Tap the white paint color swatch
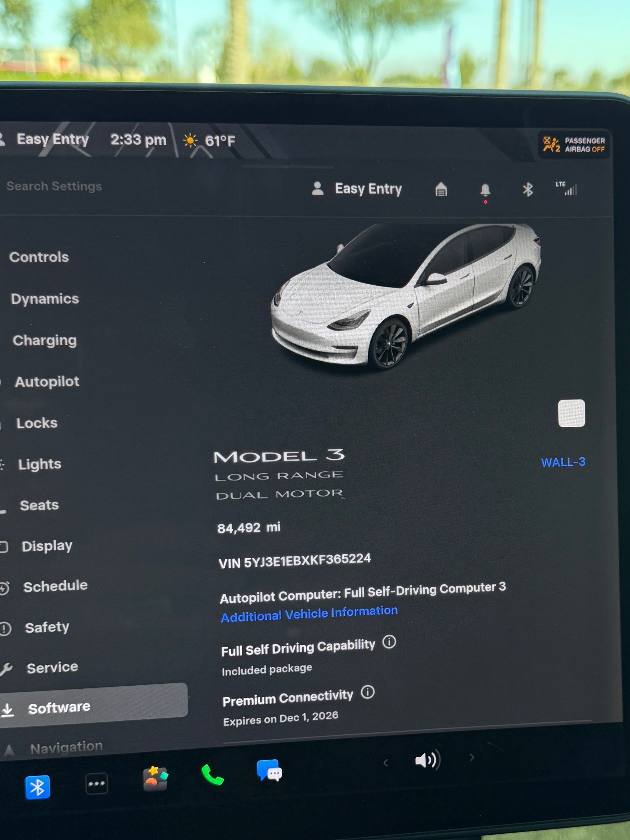Screen dimensions: 630x840 click(571, 413)
